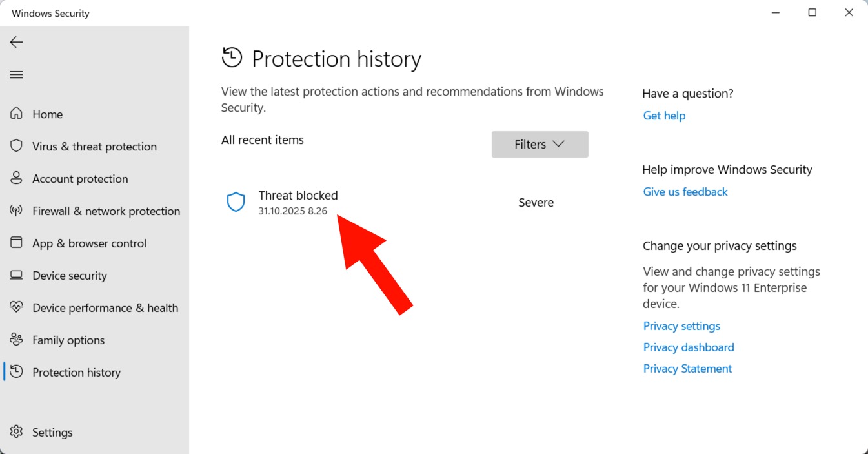Click the Virus & threat protection shield icon
The width and height of the screenshot is (868, 454).
coord(17,146)
